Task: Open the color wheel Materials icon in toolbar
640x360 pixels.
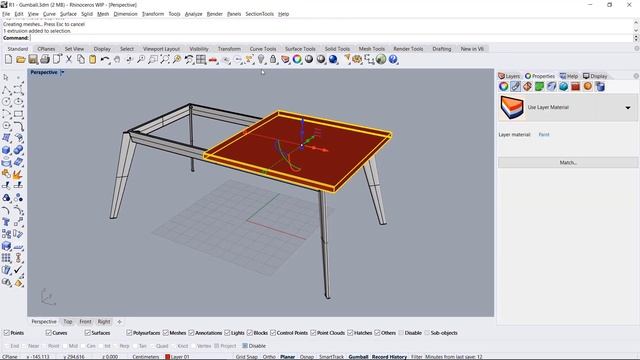Action: [297, 60]
